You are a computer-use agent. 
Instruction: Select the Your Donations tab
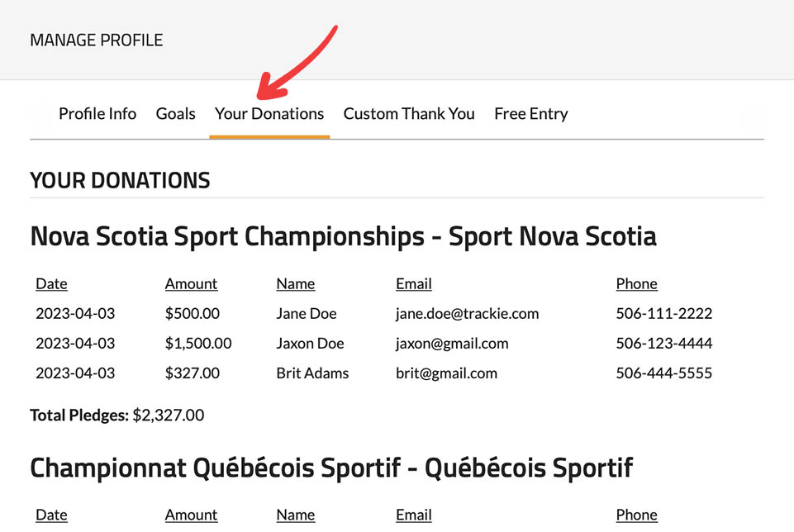(x=269, y=114)
